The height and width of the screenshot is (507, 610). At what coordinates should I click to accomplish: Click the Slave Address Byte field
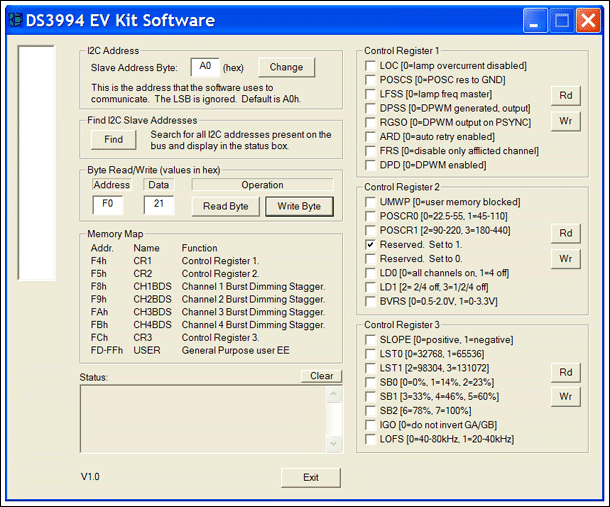pos(205,67)
